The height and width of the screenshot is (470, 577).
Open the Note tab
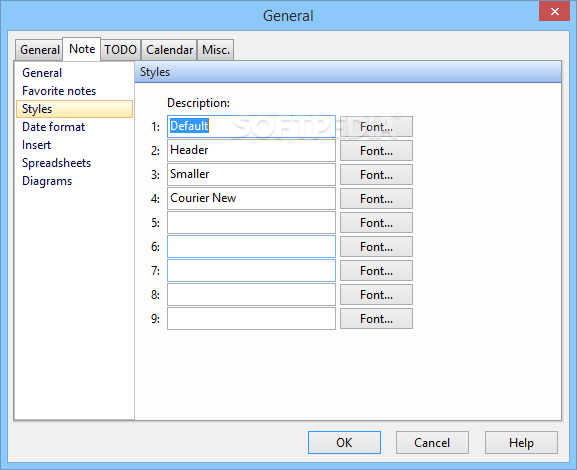[x=82, y=49]
